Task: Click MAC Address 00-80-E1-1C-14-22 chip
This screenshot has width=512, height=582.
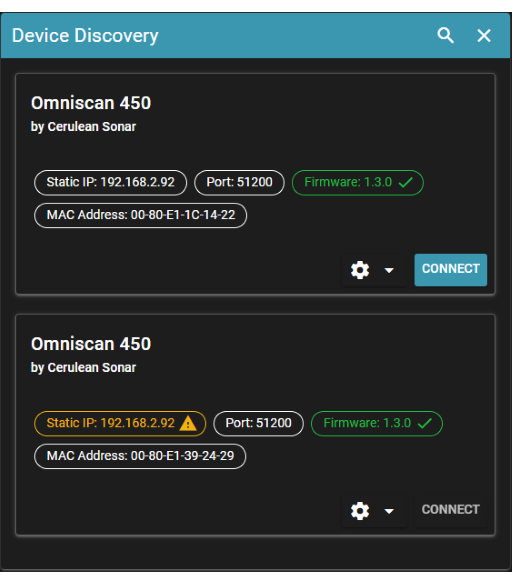Action: click(140, 215)
